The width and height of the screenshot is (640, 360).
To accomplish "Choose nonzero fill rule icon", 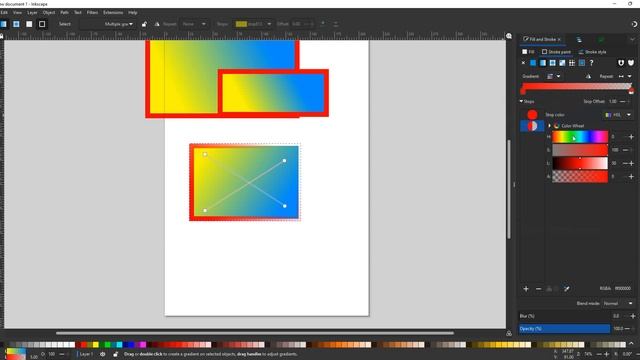I will (631, 63).
